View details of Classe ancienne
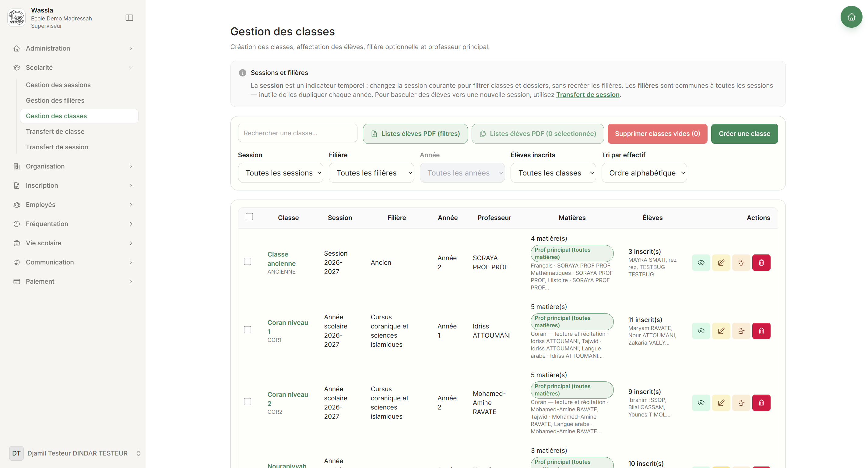 coord(701,263)
